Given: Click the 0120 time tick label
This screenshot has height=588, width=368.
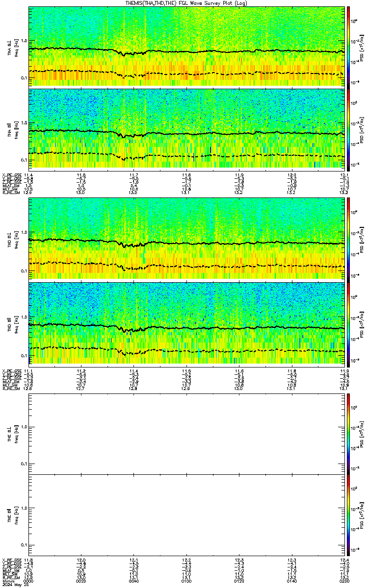Looking at the screenshot, I should tap(239, 581).
